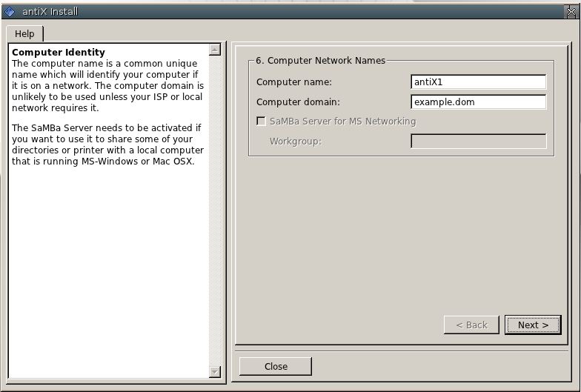Click the help panel scrollbar track
Viewport: 581px width, 392px height.
point(215,210)
